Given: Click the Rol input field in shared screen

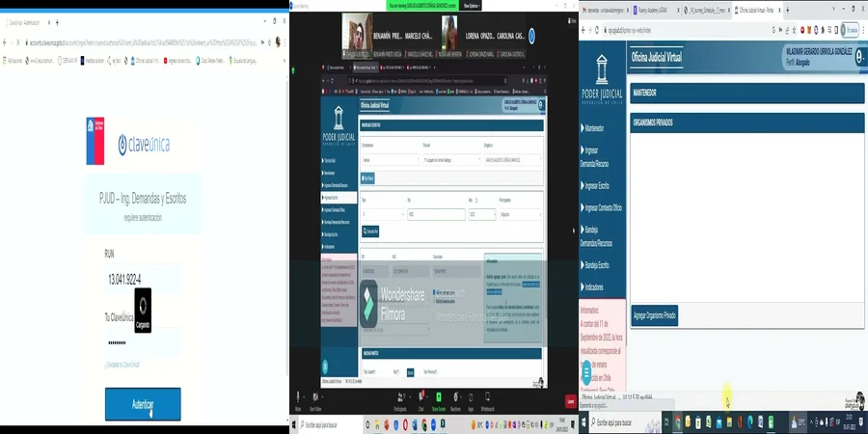Looking at the screenshot, I should 436,214.
